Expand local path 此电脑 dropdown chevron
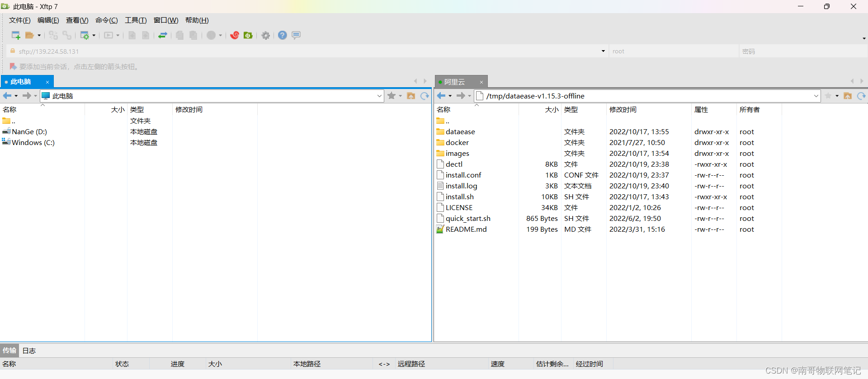This screenshot has width=868, height=379. click(379, 96)
